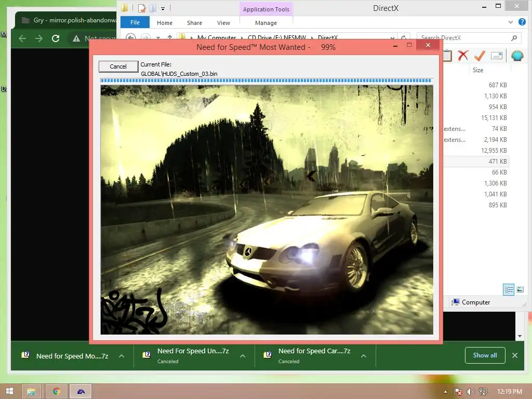Click the quick access new folder icon
This screenshot has height=399, width=532.
[153, 8]
